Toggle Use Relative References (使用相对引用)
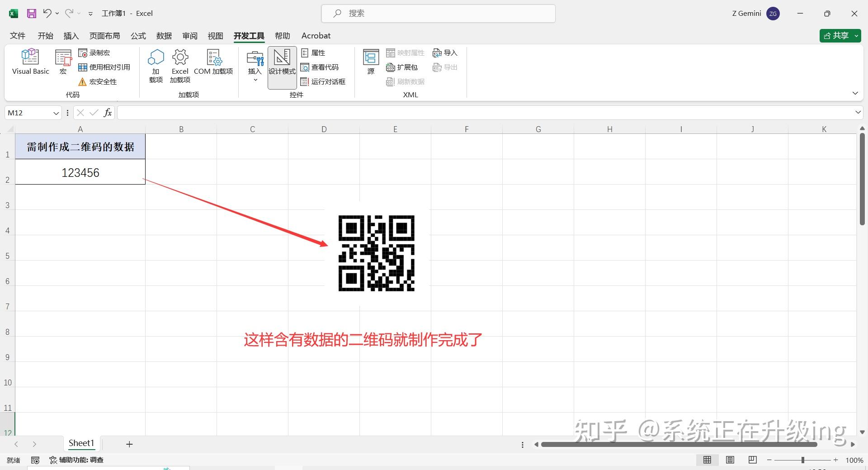Viewport: 868px width, 470px height. [104, 67]
